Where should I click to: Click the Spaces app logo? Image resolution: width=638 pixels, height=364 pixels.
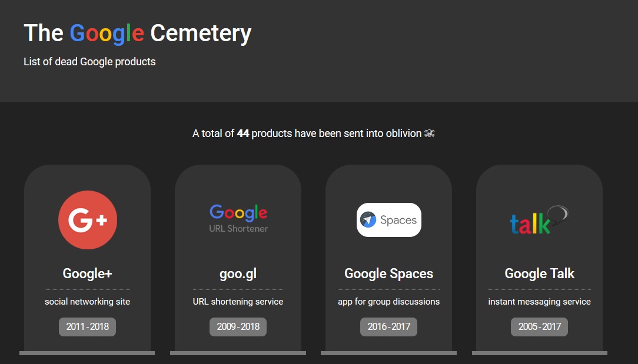[x=389, y=220]
